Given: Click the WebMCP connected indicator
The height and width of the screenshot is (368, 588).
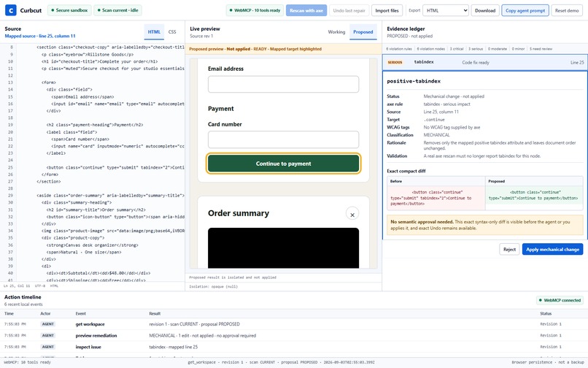Looking at the screenshot, I should 560,300.
